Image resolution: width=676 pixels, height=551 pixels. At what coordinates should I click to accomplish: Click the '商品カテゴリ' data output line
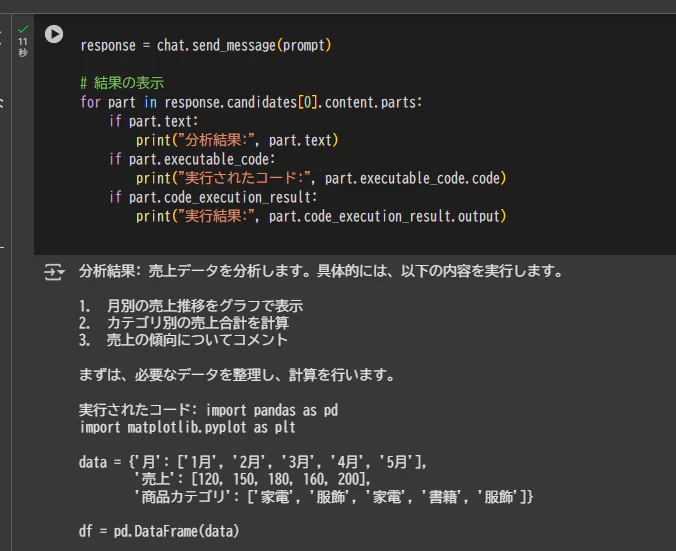click(x=333, y=497)
